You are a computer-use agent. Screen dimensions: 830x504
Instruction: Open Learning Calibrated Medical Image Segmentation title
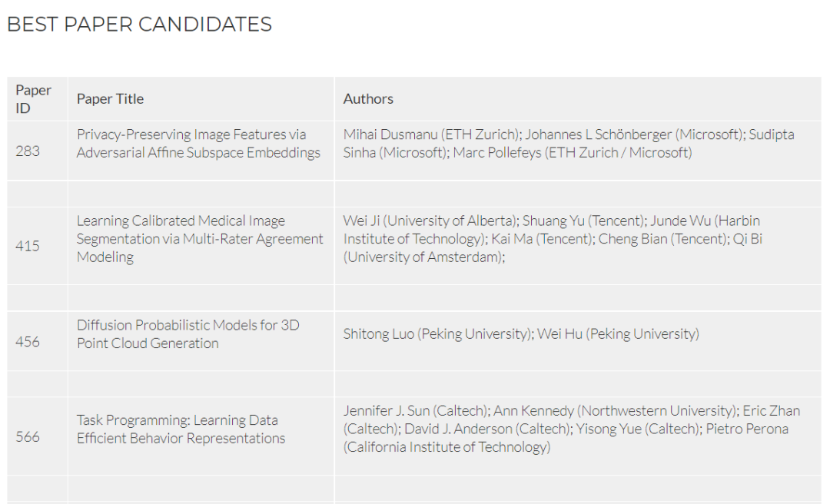pos(200,239)
